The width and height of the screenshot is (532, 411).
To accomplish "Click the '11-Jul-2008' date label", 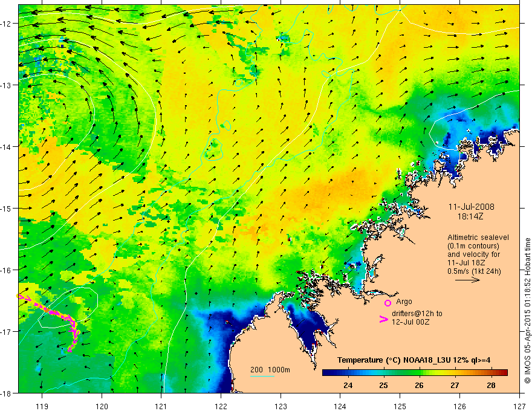I will coord(472,207).
